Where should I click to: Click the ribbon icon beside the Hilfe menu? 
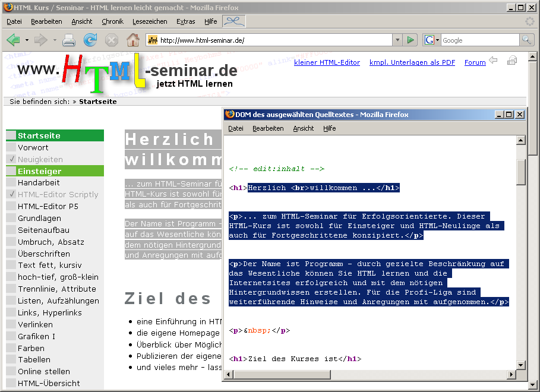[x=234, y=21]
